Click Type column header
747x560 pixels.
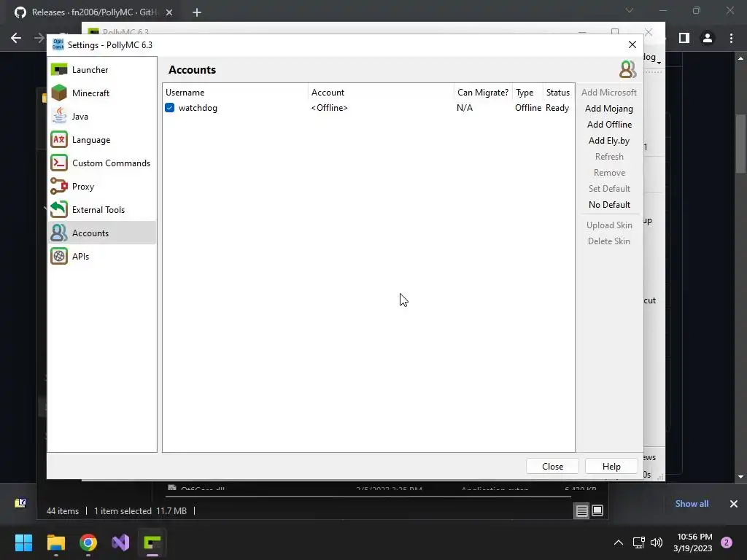(x=527, y=93)
